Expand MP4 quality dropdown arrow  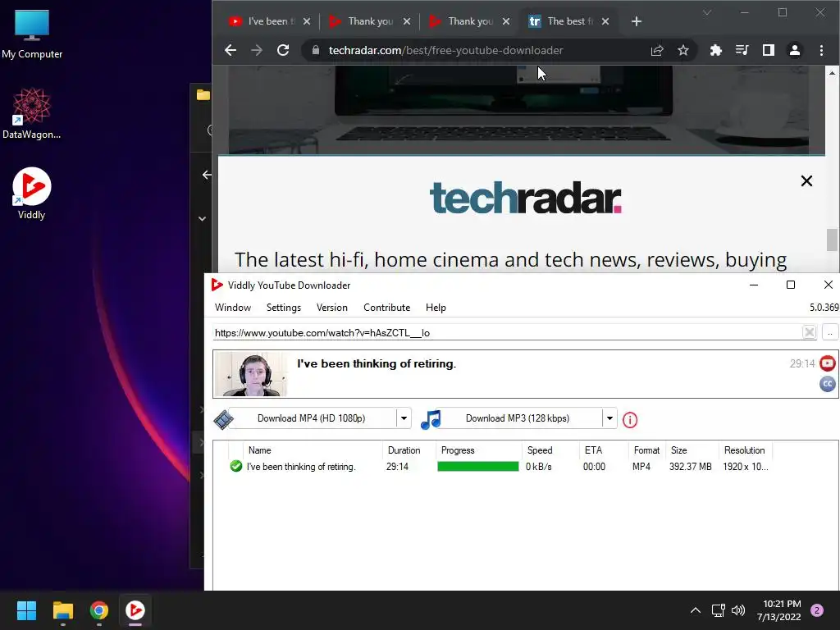404,418
